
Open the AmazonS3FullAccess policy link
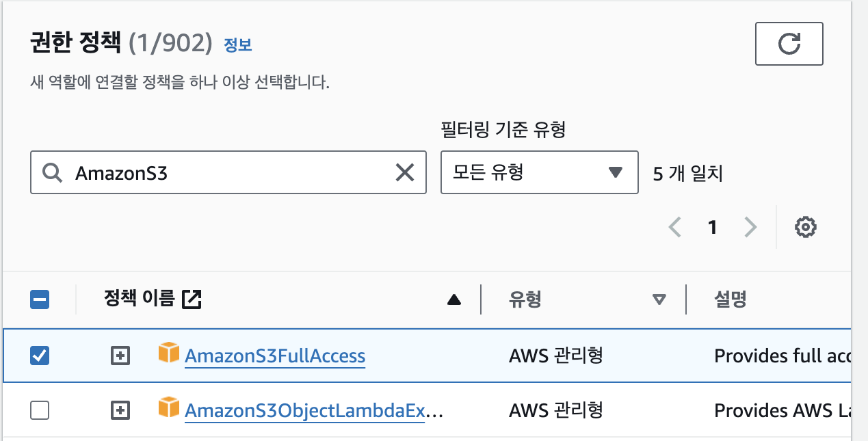coord(275,356)
